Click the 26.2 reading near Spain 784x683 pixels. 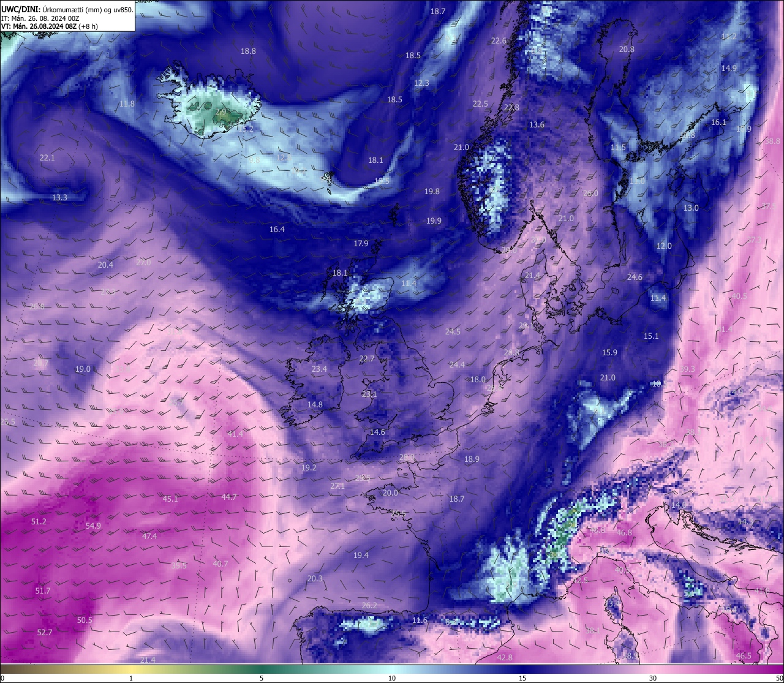[x=369, y=606]
